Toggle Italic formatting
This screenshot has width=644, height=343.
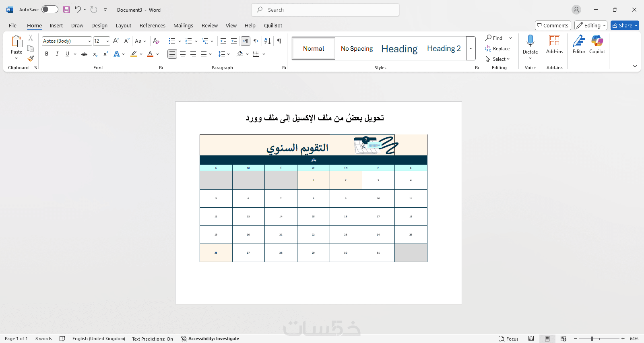(57, 54)
